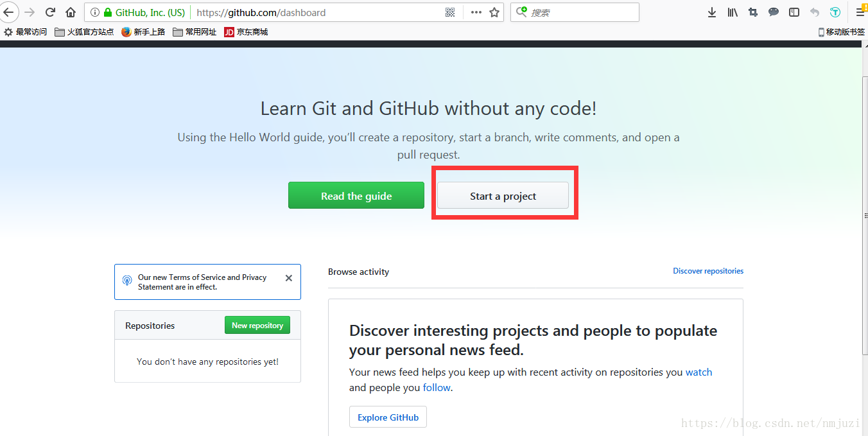Click the chat bubble toolbar icon

tap(774, 12)
